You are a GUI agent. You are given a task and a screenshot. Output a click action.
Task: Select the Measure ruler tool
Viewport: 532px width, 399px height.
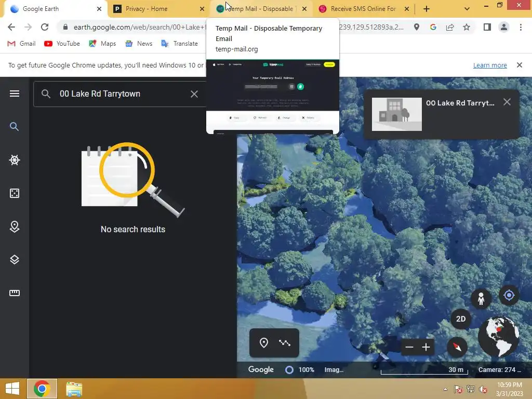pyautogui.click(x=14, y=293)
